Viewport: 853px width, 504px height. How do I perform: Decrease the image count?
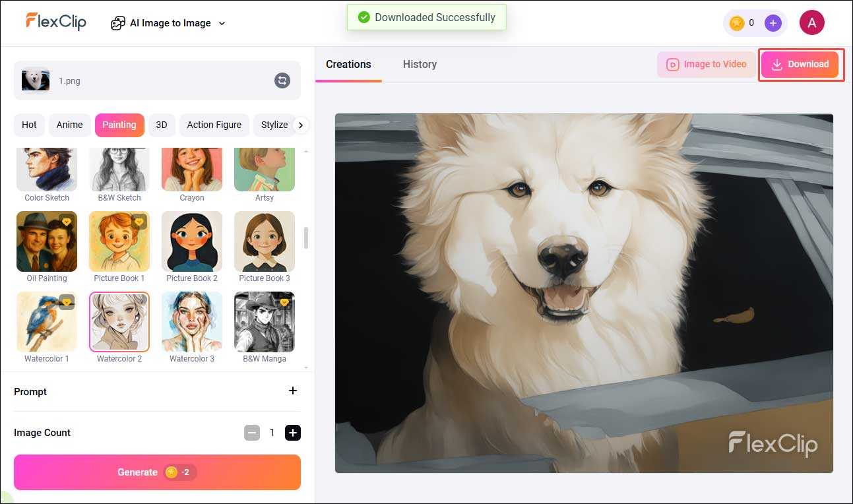(252, 433)
